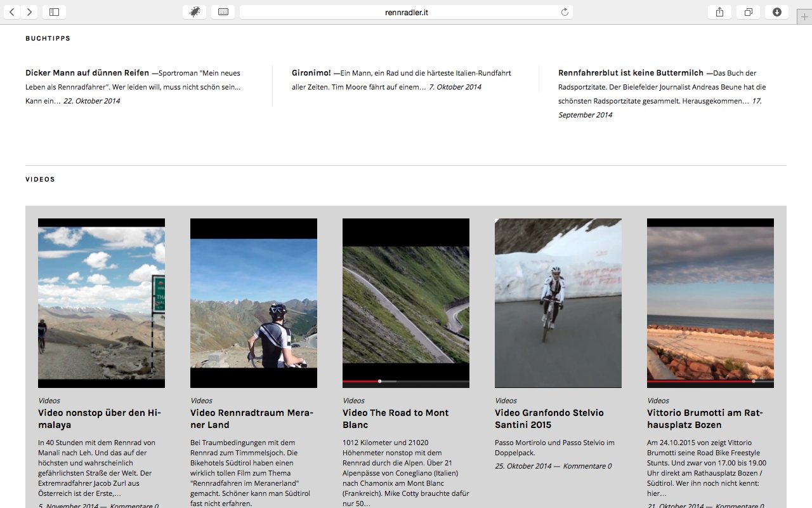Click the keyboard icon next to address bar
The width and height of the screenshot is (812, 508).
pyautogui.click(x=223, y=12)
